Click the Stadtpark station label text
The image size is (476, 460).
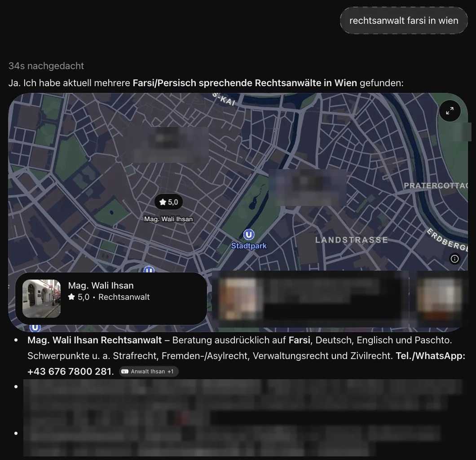point(249,246)
